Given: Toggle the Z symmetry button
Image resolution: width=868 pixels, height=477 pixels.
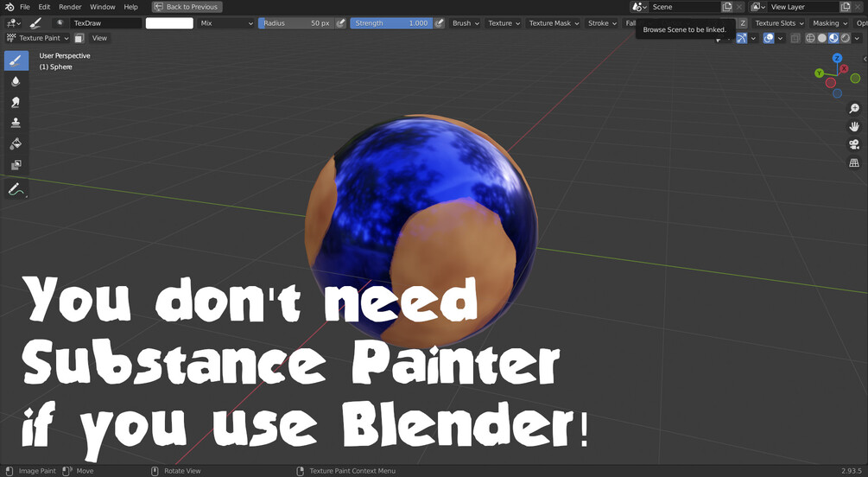Looking at the screenshot, I should [x=743, y=23].
